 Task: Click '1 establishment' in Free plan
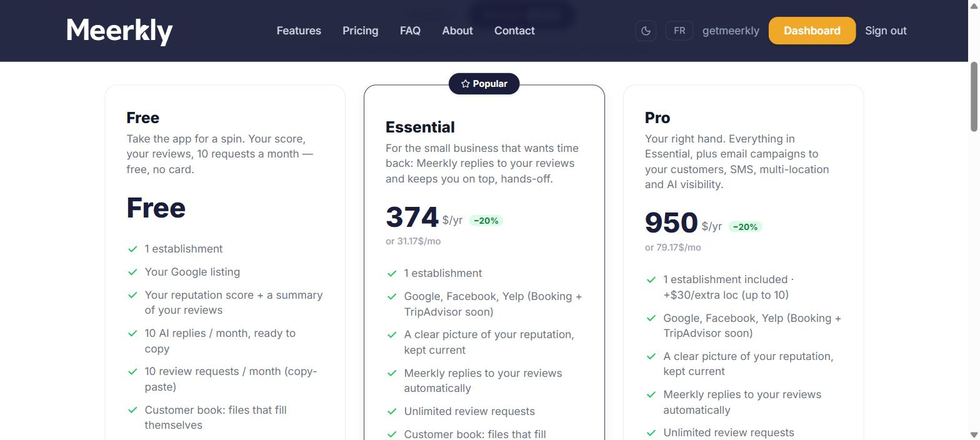point(184,249)
